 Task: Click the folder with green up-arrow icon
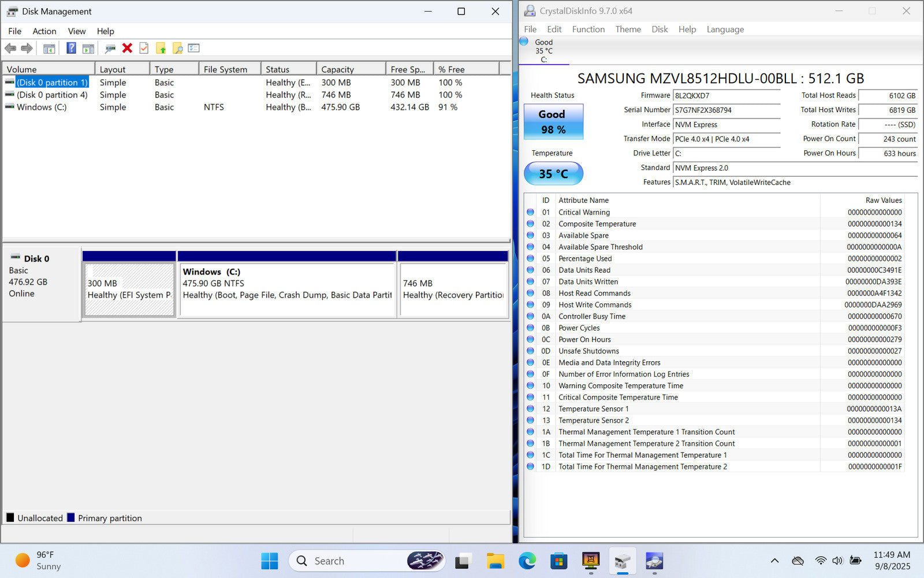coord(161,49)
